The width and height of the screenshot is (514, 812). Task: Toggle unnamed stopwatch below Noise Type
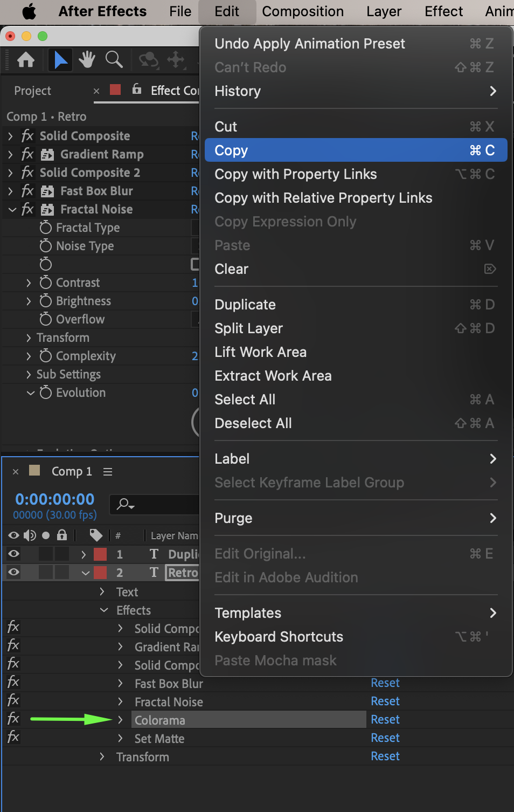pyautogui.click(x=46, y=264)
